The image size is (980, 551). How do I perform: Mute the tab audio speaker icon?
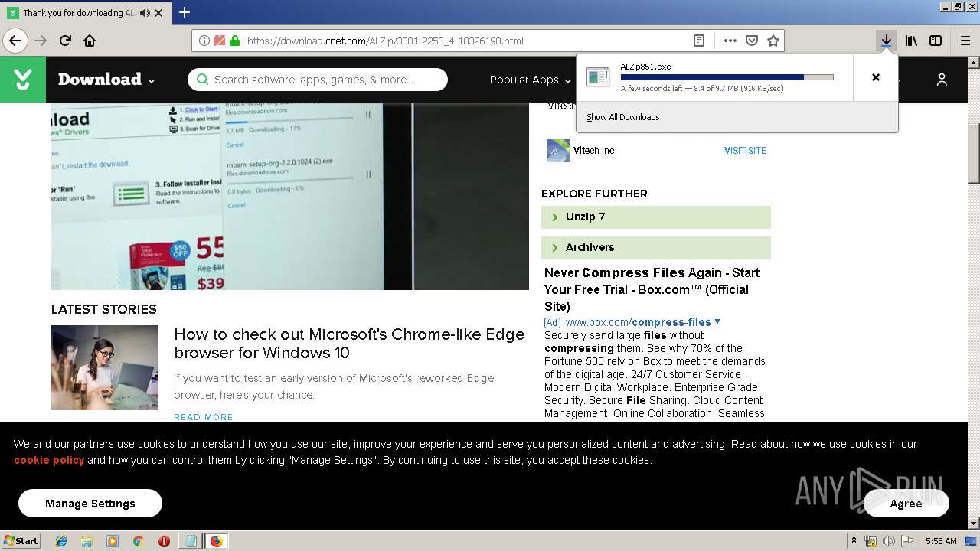coord(145,13)
